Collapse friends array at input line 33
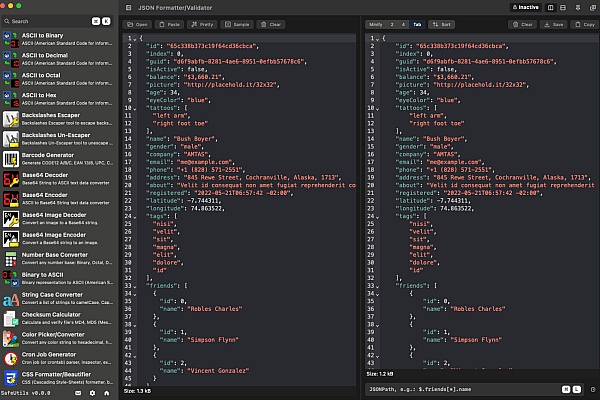Viewport: 600px width, 400px height. [135, 286]
